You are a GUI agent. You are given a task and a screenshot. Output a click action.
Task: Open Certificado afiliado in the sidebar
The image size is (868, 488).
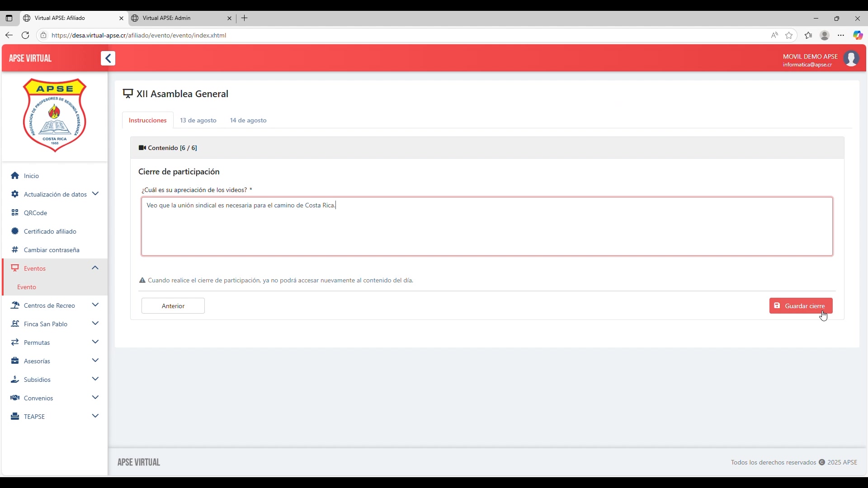[50, 231]
